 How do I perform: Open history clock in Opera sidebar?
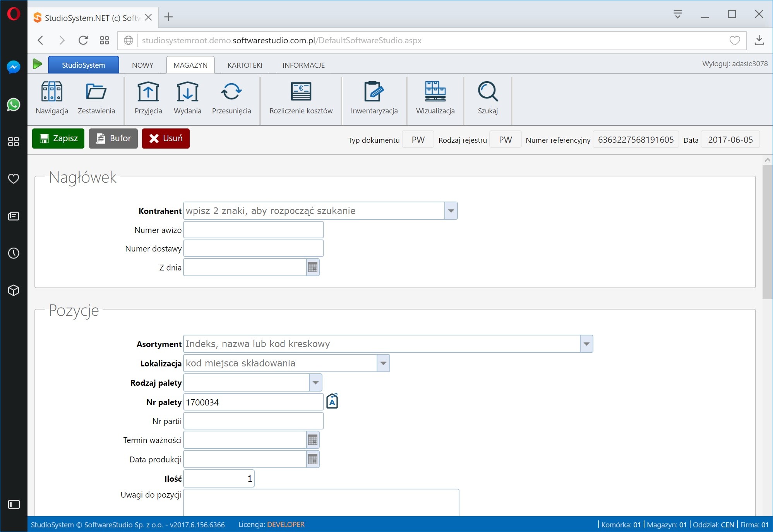(x=14, y=253)
